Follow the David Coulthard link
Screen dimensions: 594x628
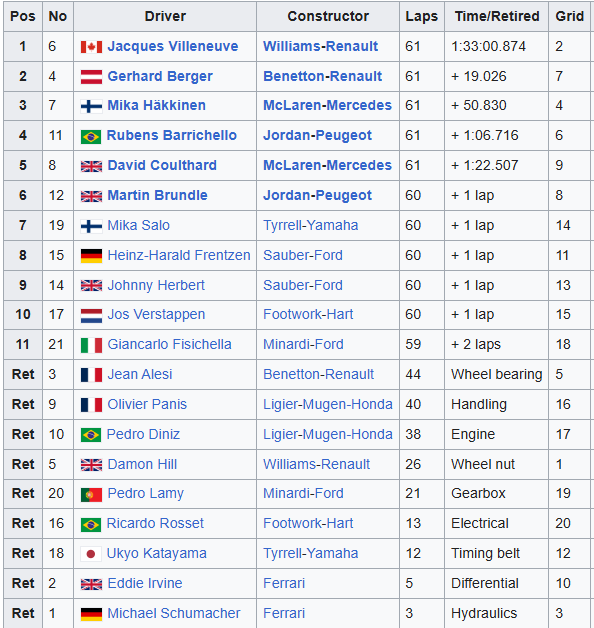[x=162, y=165]
